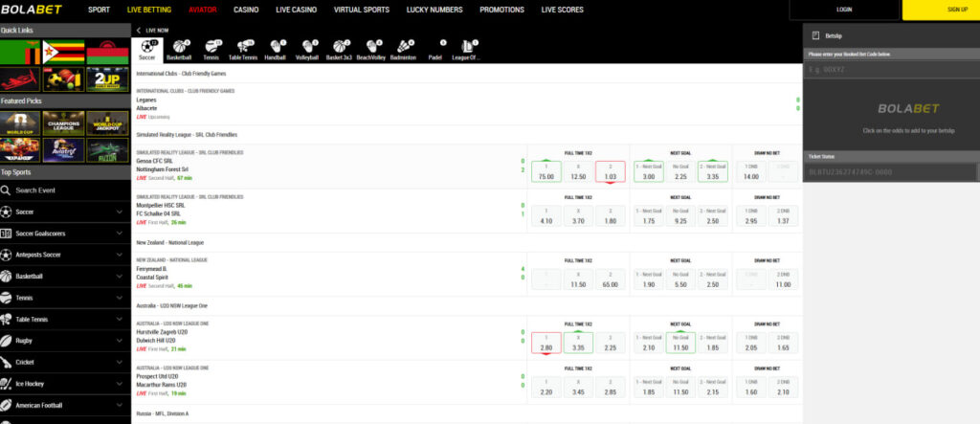
Task: Open the Malawi flag quick link
Action: 107,53
